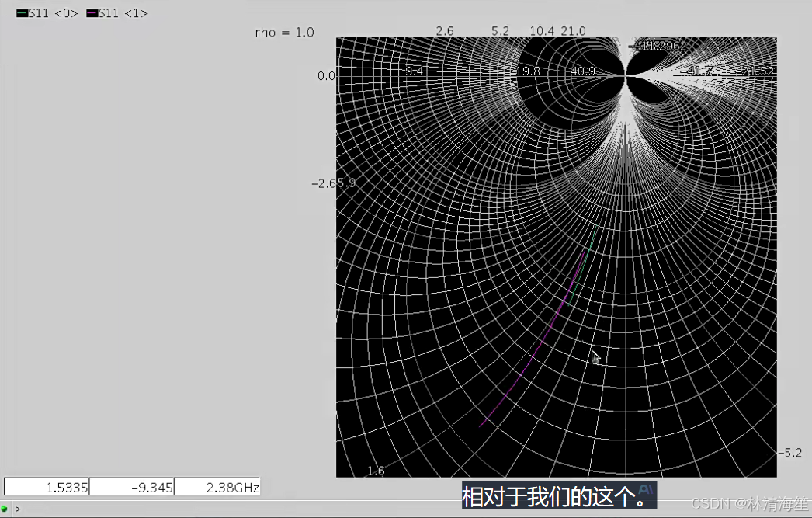Click the command prompt arrow
The height and width of the screenshot is (518, 812).
(18, 509)
